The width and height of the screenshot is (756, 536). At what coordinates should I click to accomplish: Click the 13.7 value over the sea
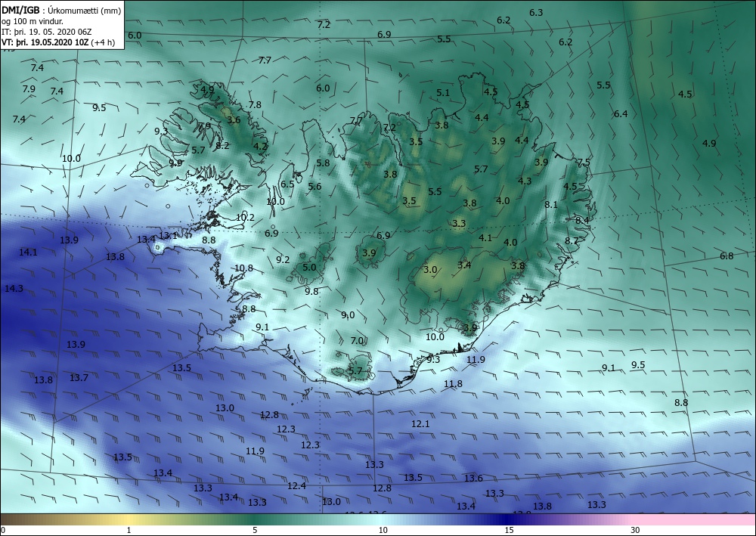pyautogui.click(x=79, y=377)
